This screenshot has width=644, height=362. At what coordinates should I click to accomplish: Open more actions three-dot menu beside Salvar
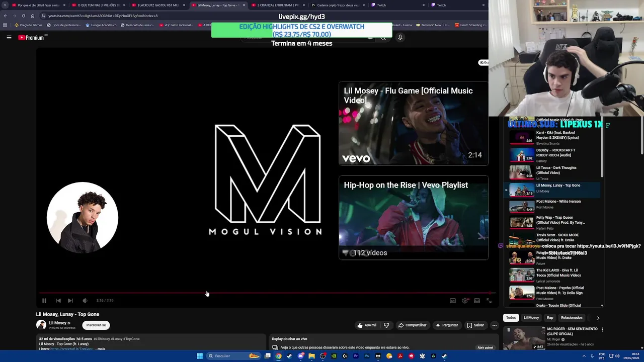click(494, 325)
